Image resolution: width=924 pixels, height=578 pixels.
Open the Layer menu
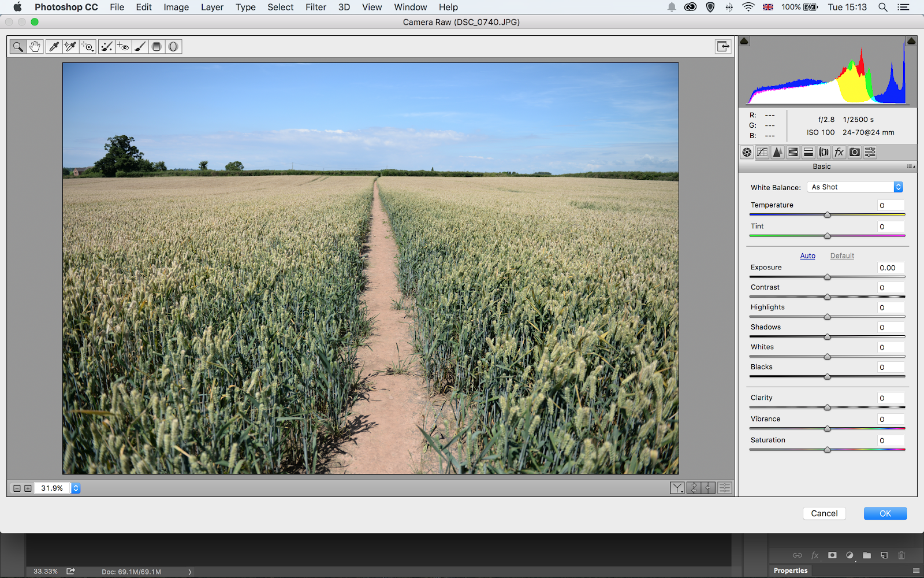click(x=212, y=7)
